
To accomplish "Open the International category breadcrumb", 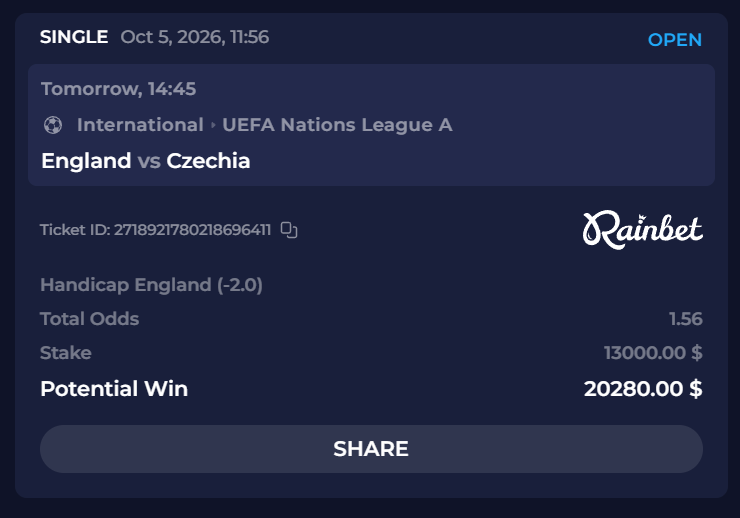I will (140, 125).
